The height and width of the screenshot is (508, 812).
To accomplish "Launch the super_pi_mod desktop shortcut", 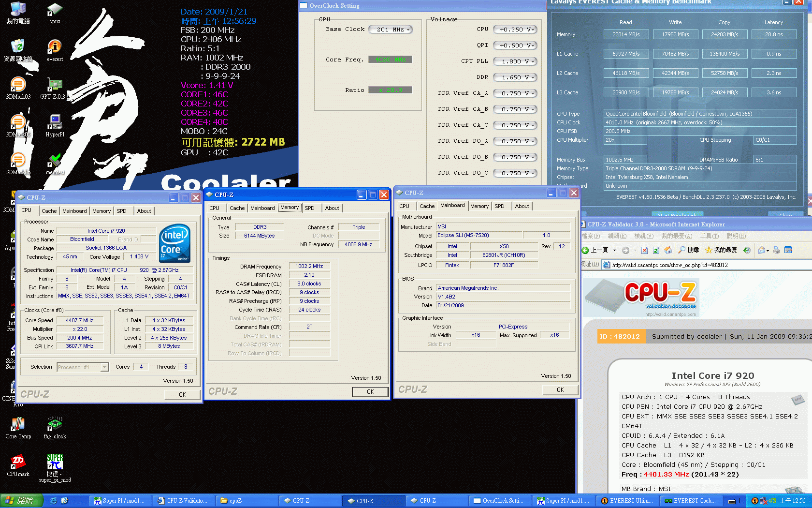I will click(x=55, y=468).
